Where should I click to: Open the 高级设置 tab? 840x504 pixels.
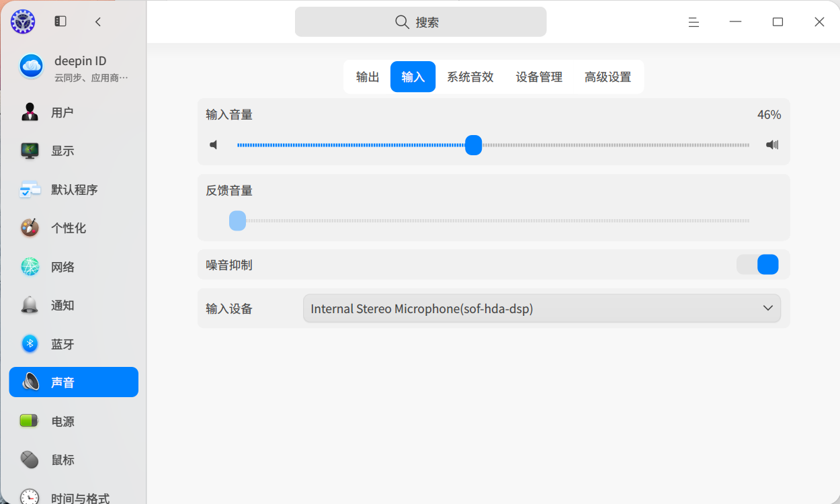[x=607, y=77]
